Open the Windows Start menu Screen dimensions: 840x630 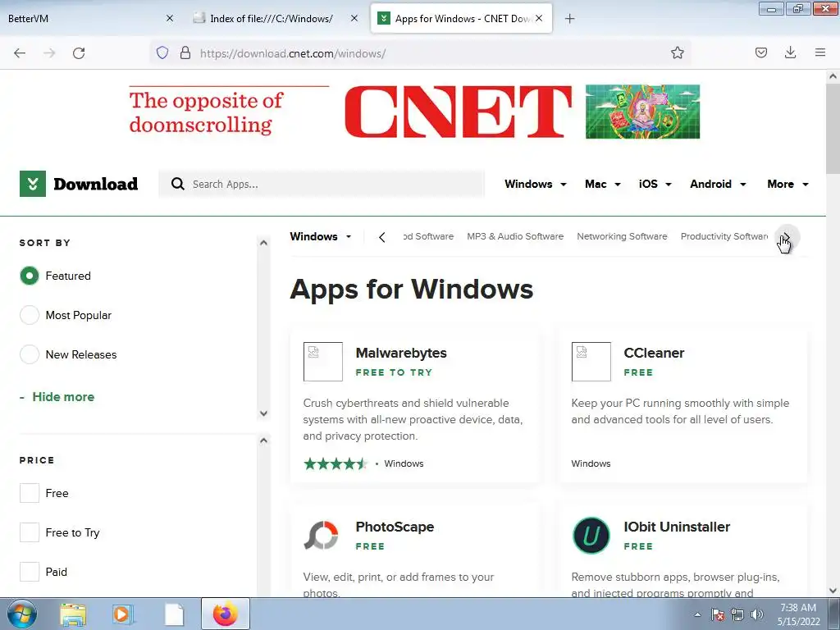[21, 614]
